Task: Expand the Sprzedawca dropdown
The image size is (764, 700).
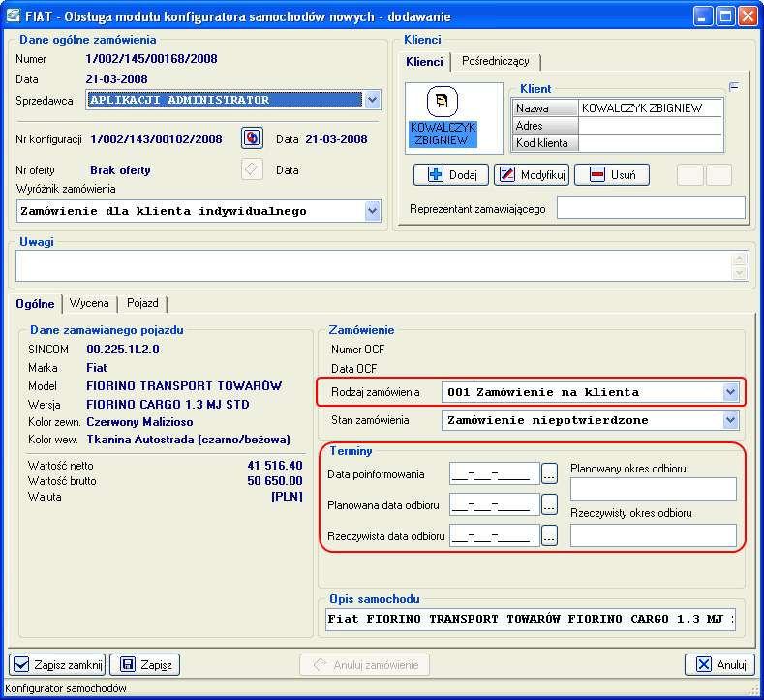Action: point(372,100)
